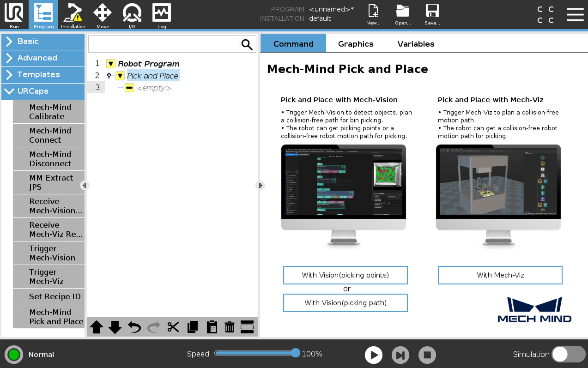The height and width of the screenshot is (368, 588).
Task: Cut the selected node with the scissors icon
Action: (x=173, y=327)
